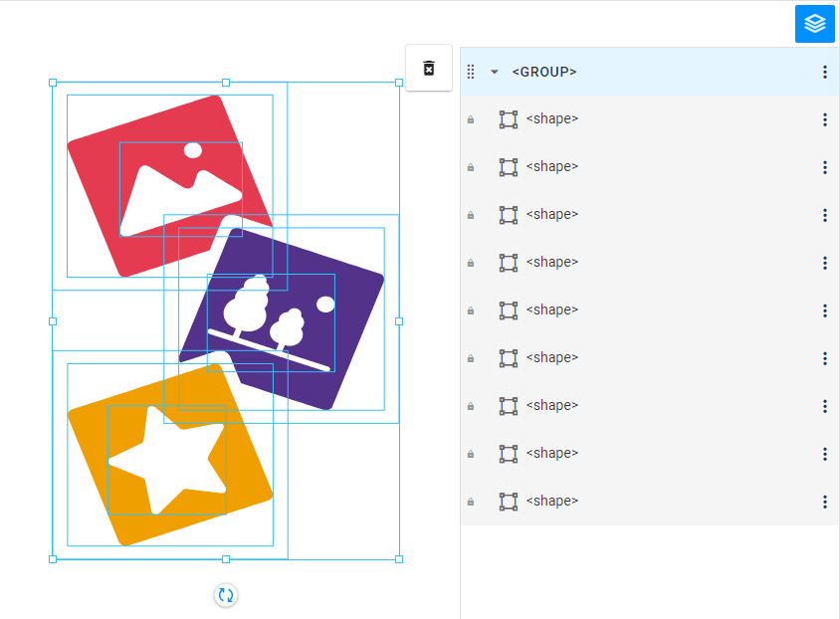
Task: Click the shape icon of the ninth shape layer
Action: point(509,502)
